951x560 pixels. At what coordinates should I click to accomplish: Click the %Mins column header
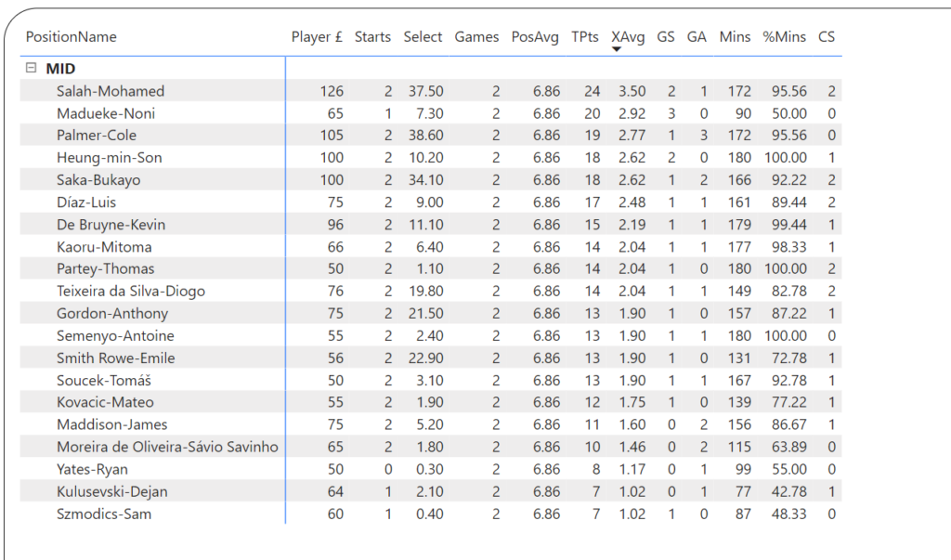(784, 37)
